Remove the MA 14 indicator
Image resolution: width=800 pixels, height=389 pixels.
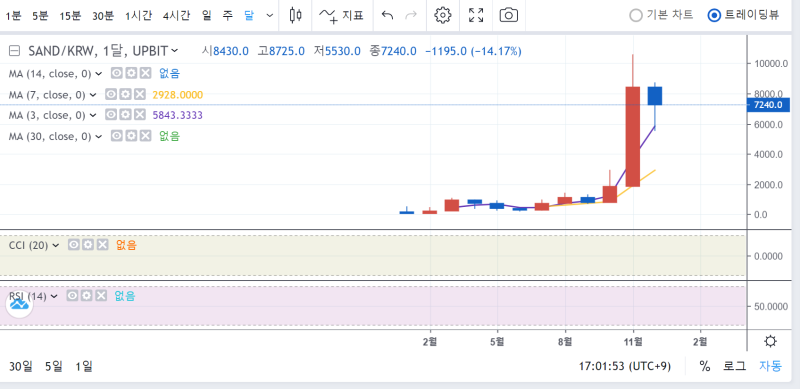click(x=145, y=74)
